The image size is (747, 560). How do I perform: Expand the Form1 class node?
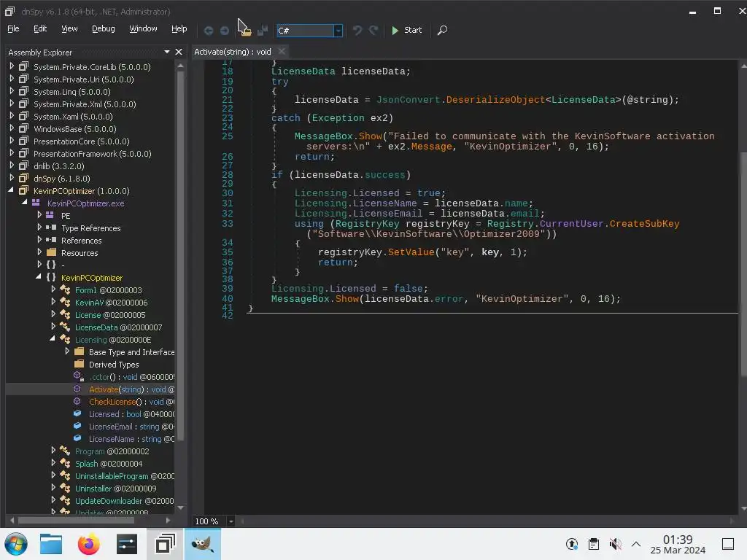(x=53, y=289)
